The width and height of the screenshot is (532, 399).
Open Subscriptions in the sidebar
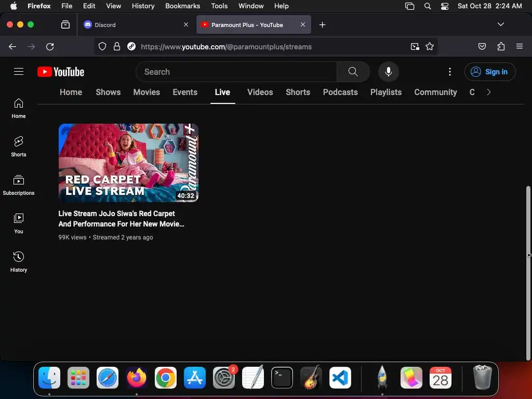point(19,185)
